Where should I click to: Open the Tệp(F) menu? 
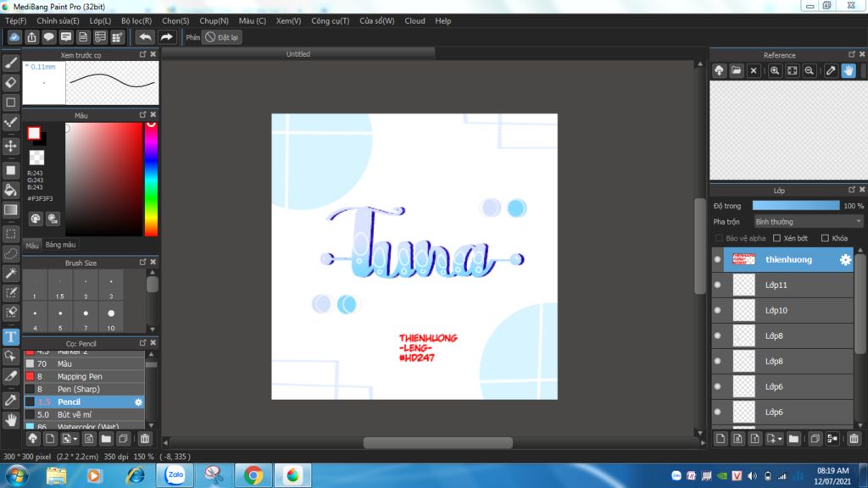click(x=15, y=20)
